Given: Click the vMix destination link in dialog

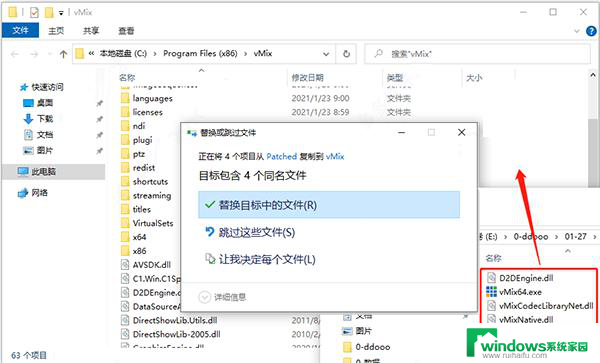Looking at the screenshot, I should pyautogui.click(x=335, y=156).
